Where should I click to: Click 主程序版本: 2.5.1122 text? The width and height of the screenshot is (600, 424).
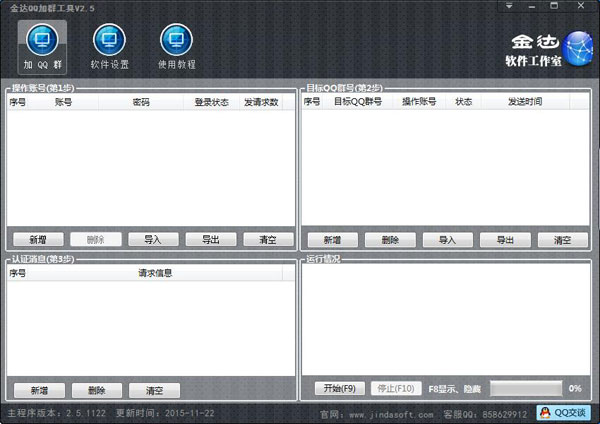57,413
